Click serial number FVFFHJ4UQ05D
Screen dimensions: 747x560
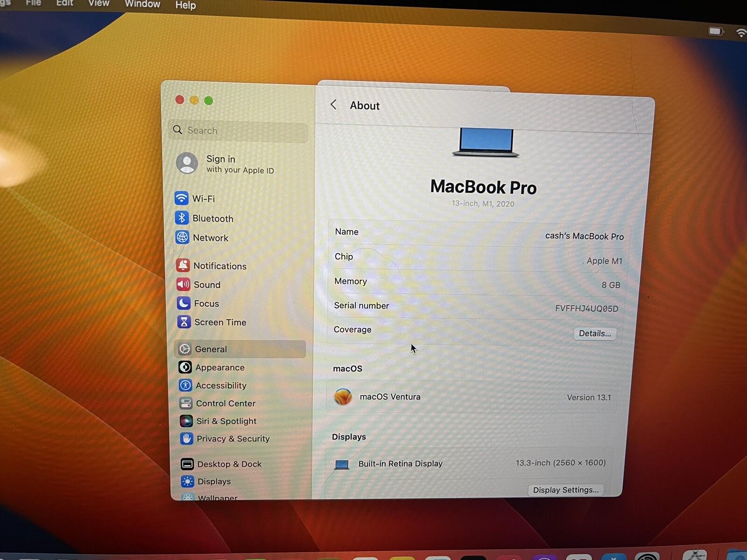586,308
